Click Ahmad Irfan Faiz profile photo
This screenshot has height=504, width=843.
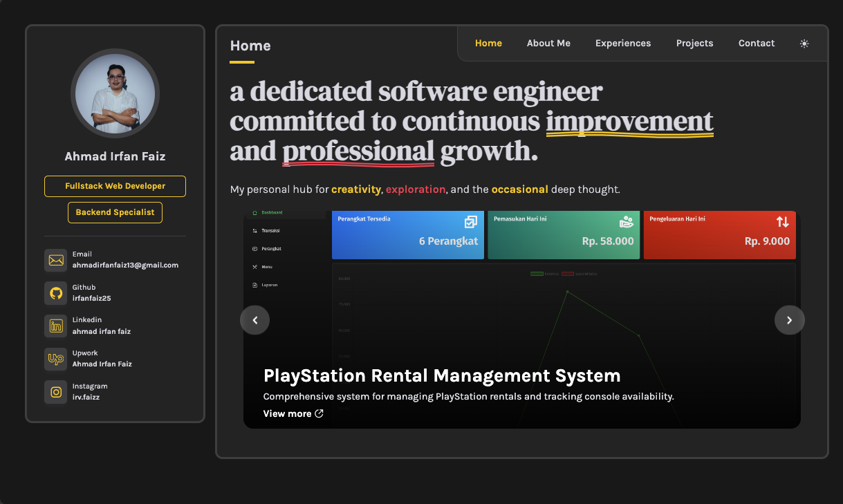pyautogui.click(x=115, y=93)
